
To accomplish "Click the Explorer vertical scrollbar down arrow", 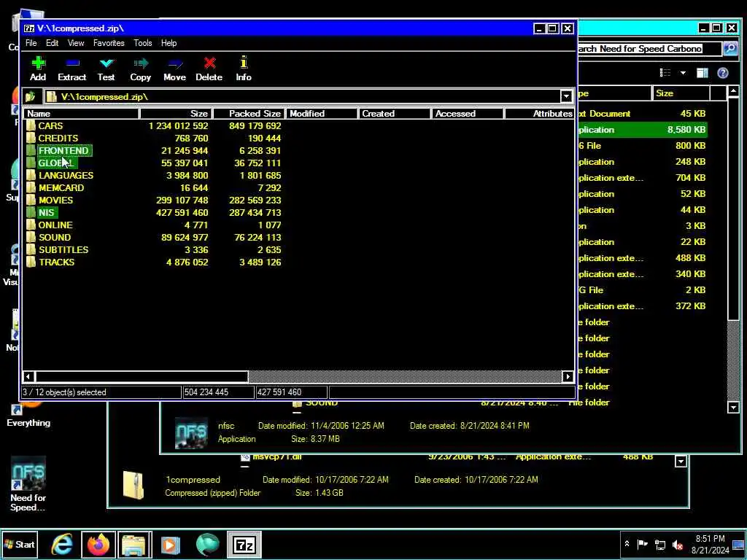I will tap(733, 407).
